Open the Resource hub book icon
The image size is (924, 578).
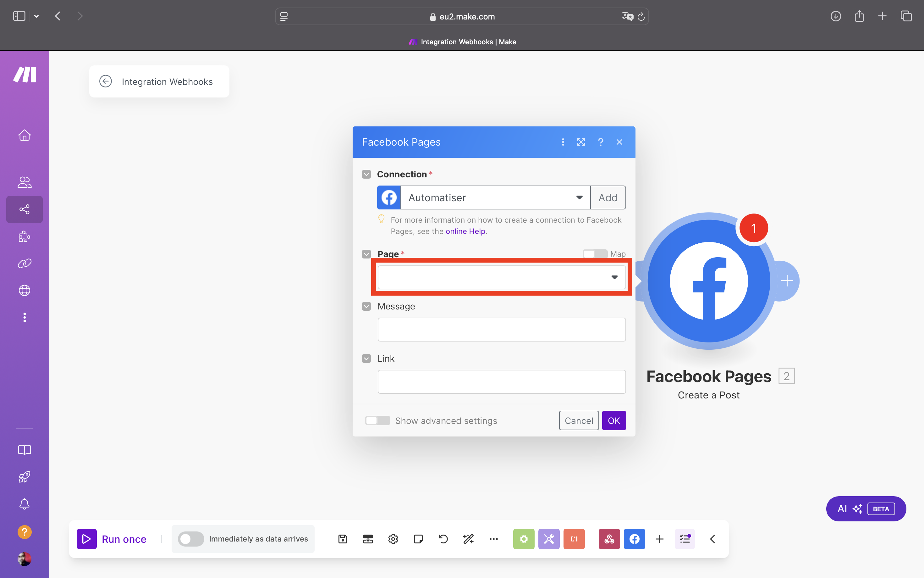(25, 450)
